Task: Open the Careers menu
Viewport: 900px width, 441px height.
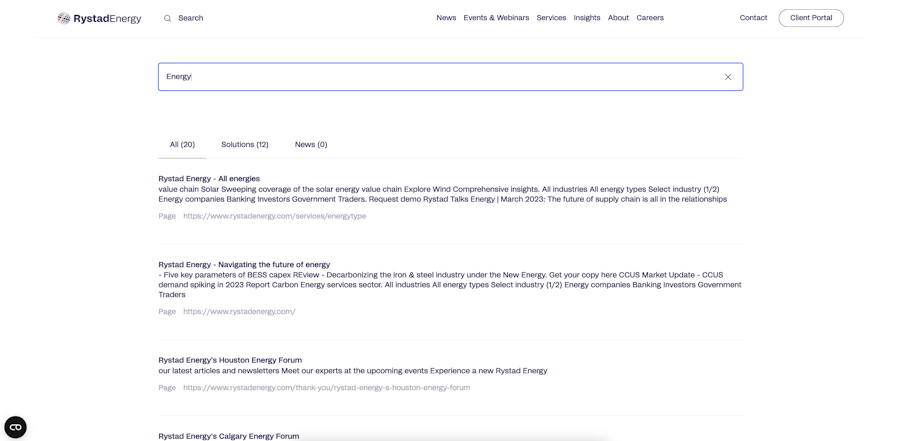Action: click(650, 18)
